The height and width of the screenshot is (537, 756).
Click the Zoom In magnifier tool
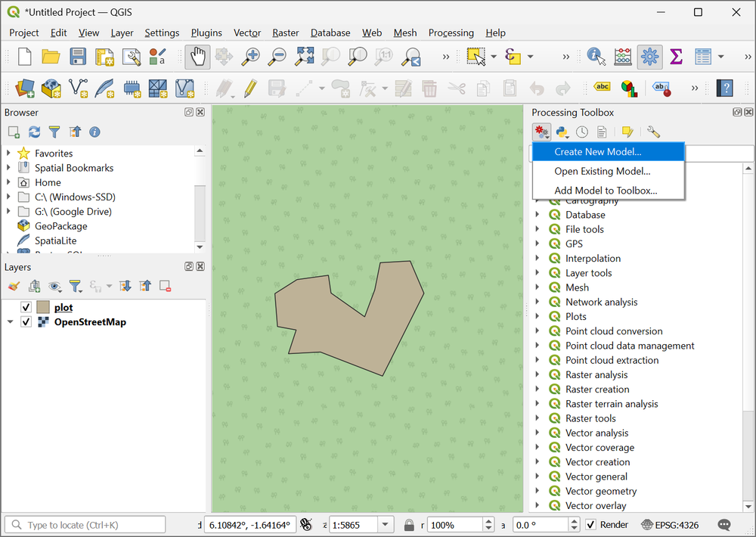(251, 57)
